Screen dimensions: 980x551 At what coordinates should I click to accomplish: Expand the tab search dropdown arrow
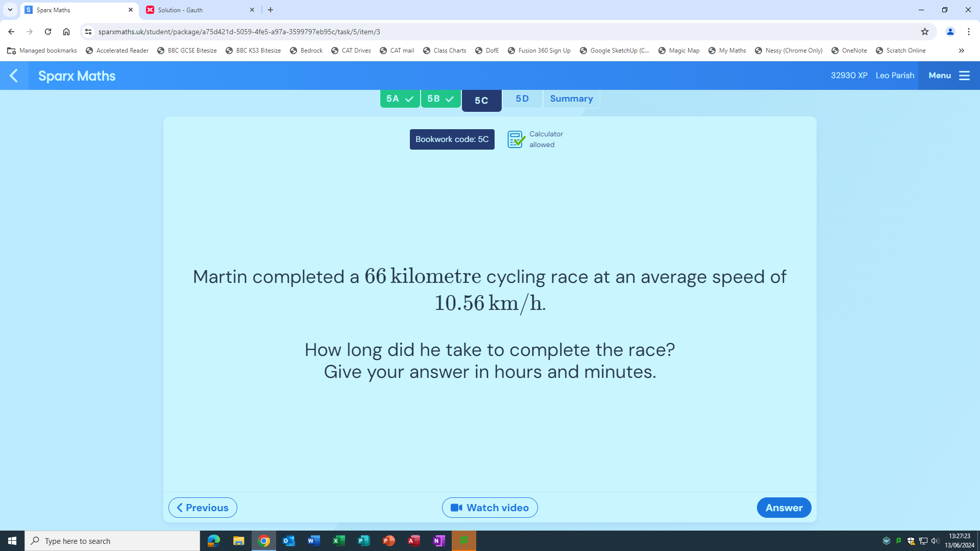(x=10, y=10)
